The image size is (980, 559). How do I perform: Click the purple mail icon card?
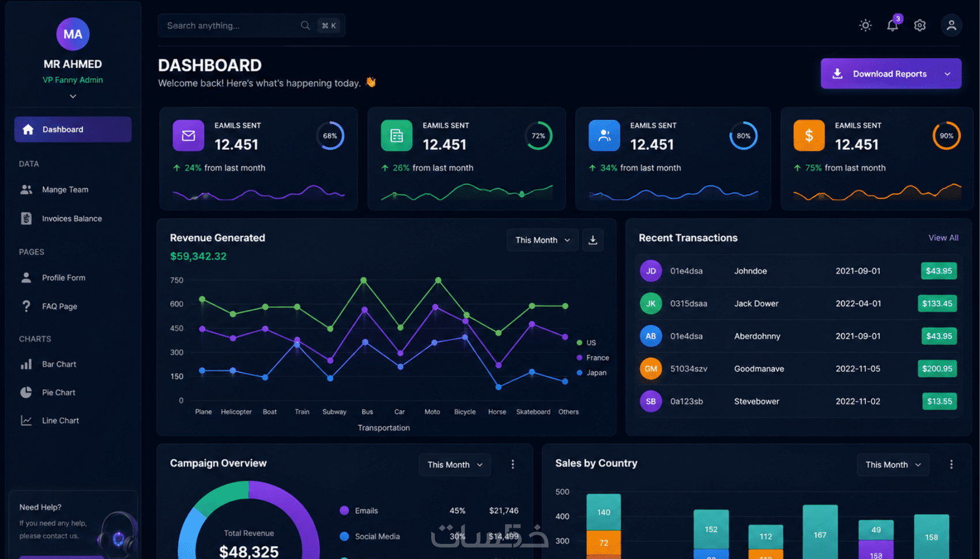(x=189, y=135)
